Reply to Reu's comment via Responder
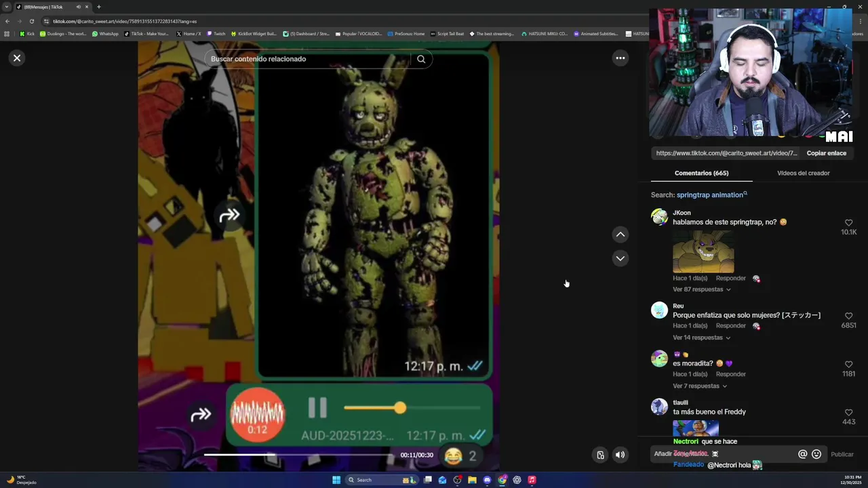Screen dimensions: 868x488 [x=730, y=325]
